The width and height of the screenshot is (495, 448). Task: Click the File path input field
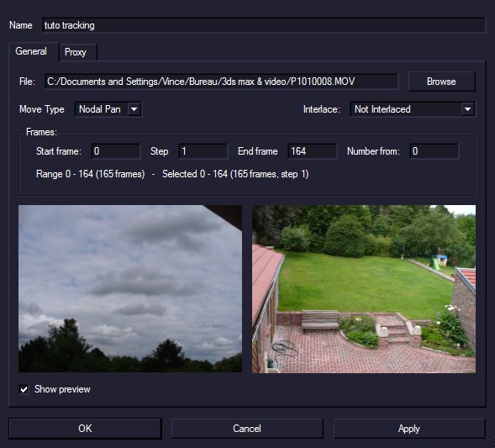coord(221,82)
